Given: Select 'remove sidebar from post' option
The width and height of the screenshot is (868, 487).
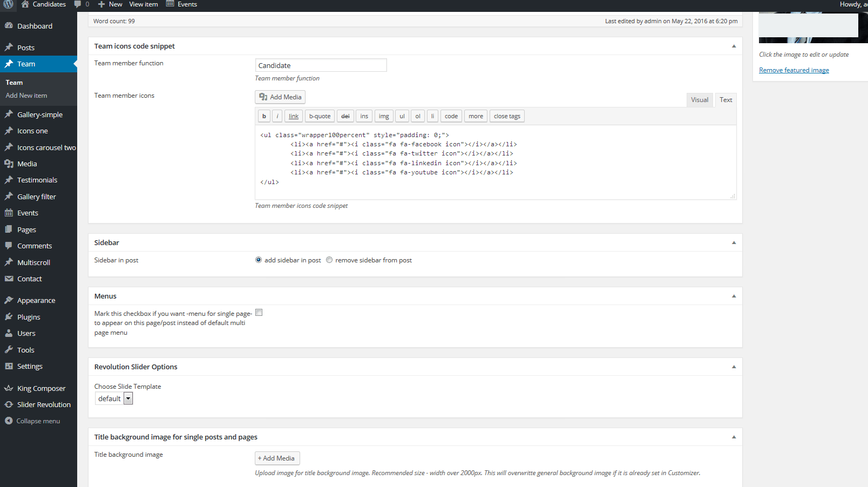Looking at the screenshot, I should pos(329,260).
